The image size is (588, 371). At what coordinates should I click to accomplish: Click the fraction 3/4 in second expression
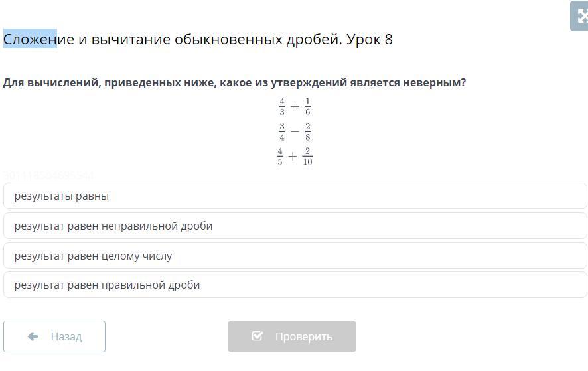[x=282, y=132]
